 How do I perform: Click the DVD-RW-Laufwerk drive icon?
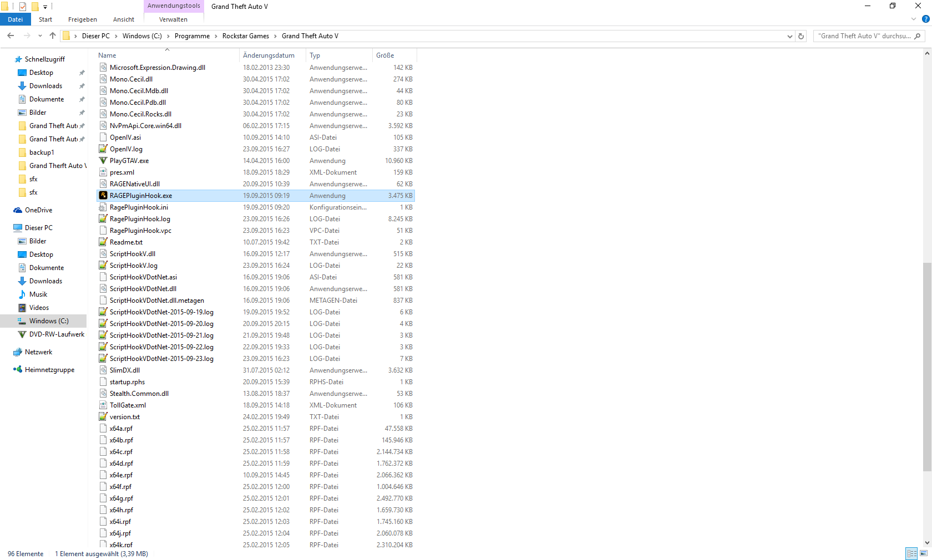[22, 334]
